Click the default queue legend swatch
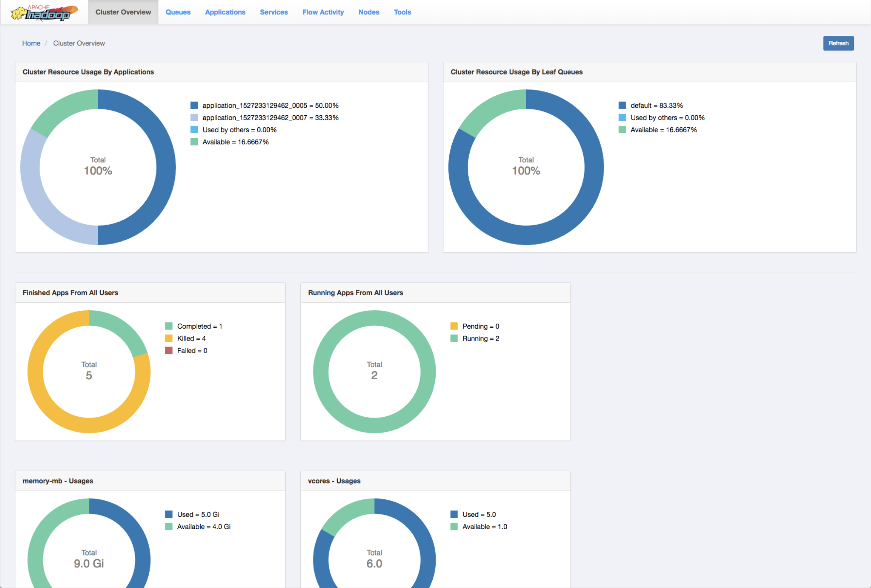Screen dimensions: 871x588 tap(622, 105)
